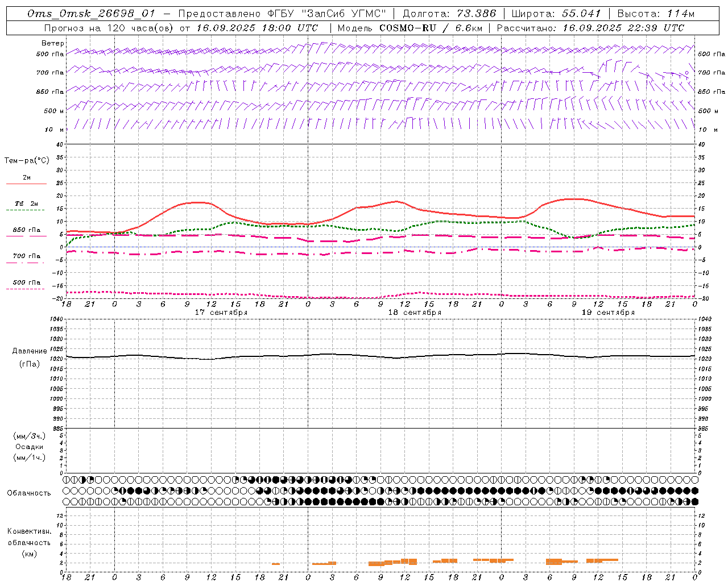
Task: Click the "(мм/1ч.)" precipitation unit label
Action: click(x=30, y=458)
